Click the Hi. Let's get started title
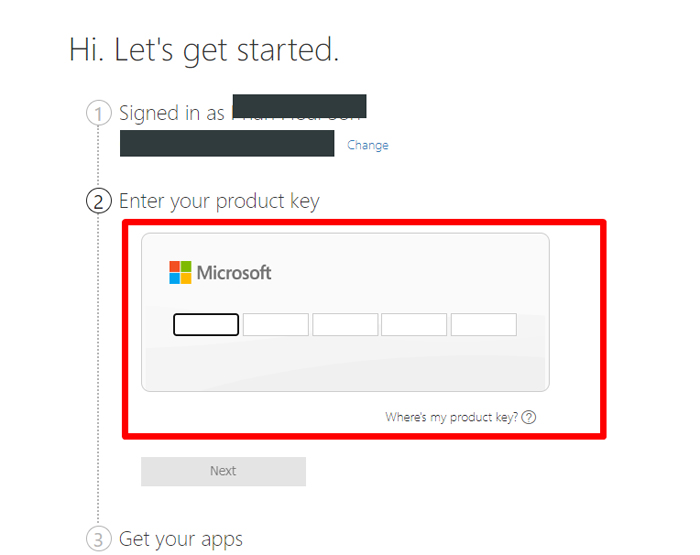The width and height of the screenshot is (700, 555). (204, 50)
